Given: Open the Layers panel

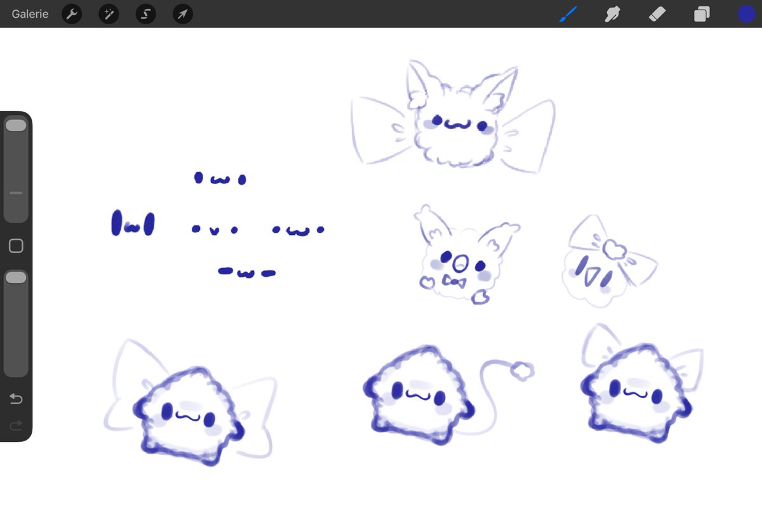Looking at the screenshot, I should (702, 14).
